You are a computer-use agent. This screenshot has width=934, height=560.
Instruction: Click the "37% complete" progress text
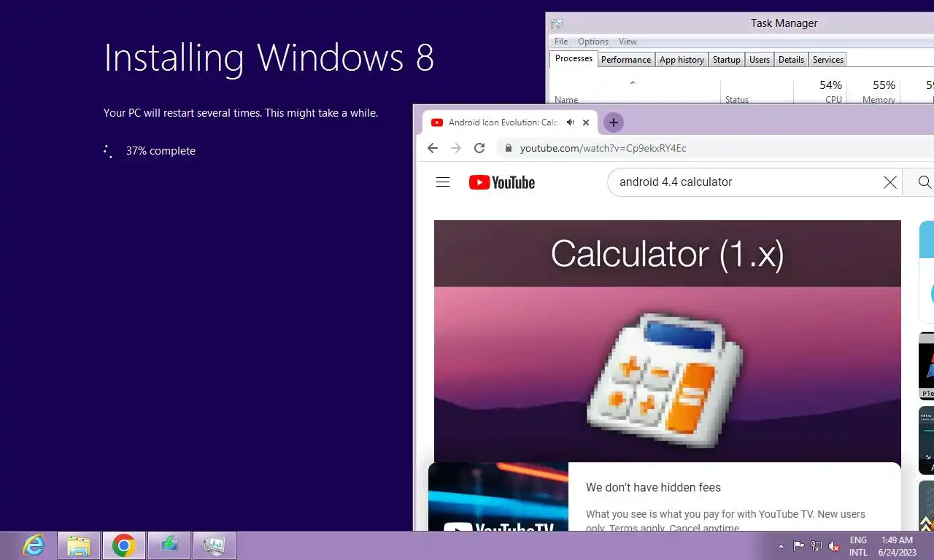coord(161,151)
